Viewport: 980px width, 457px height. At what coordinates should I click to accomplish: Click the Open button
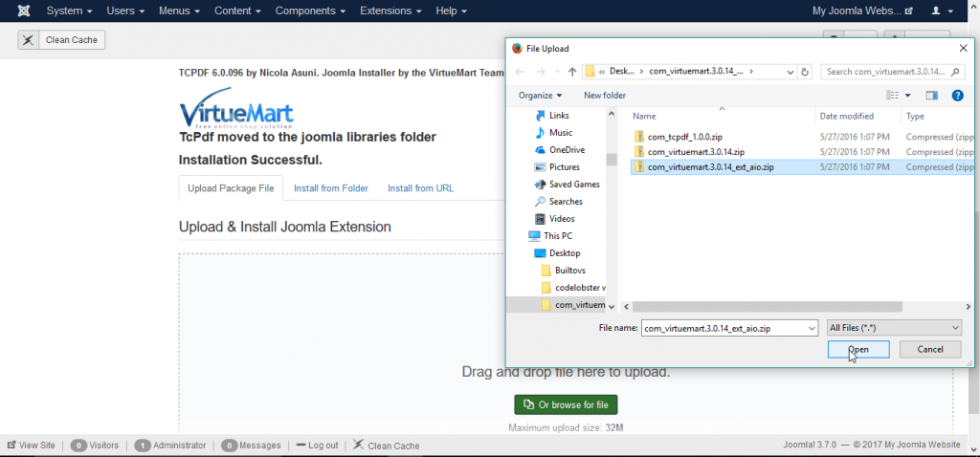coord(858,350)
